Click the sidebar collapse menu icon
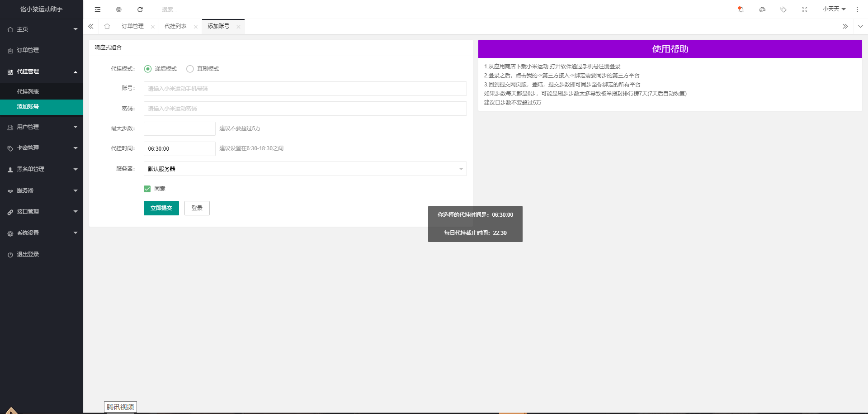 98,10
